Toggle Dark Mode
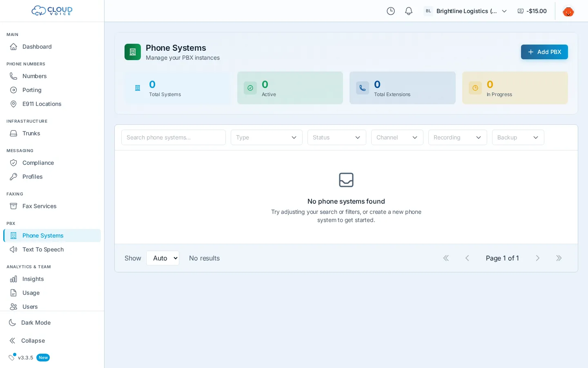The image size is (588, 368). click(52, 323)
